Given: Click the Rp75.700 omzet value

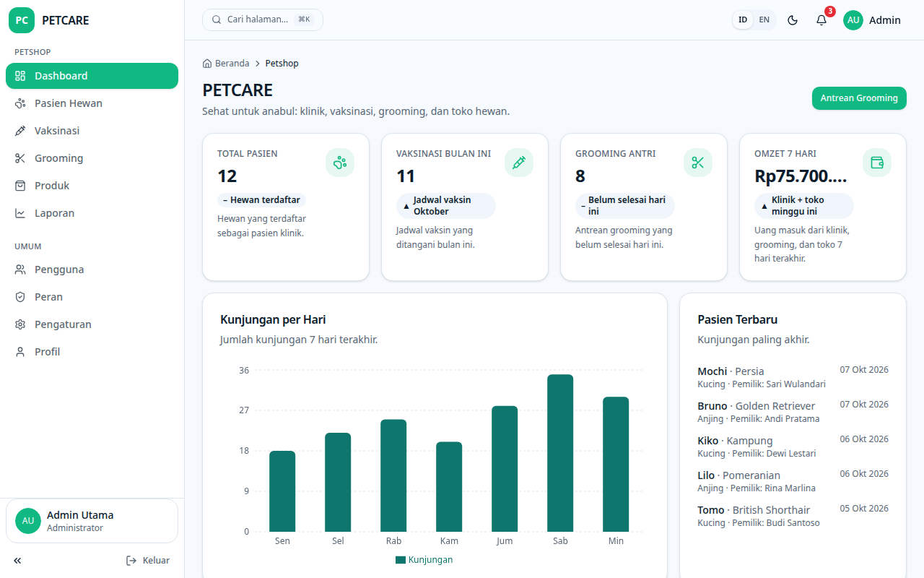Looking at the screenshot, I should point(801,176).
